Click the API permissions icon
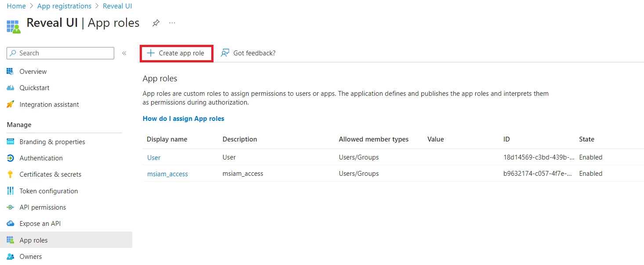Image resolution: width=644 pixels, height=265 pixels. tap(11, 207)
